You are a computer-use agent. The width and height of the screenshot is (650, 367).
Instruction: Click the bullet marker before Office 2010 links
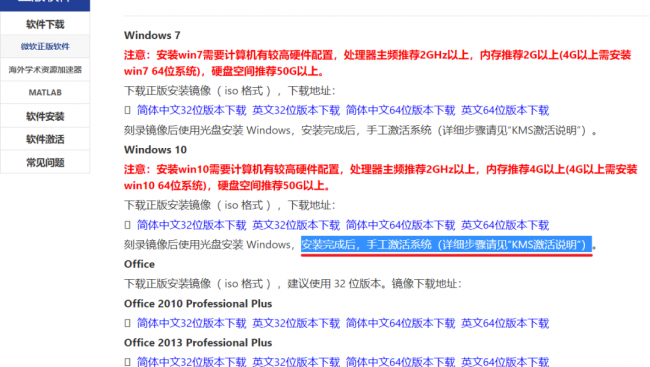(128, 323)
